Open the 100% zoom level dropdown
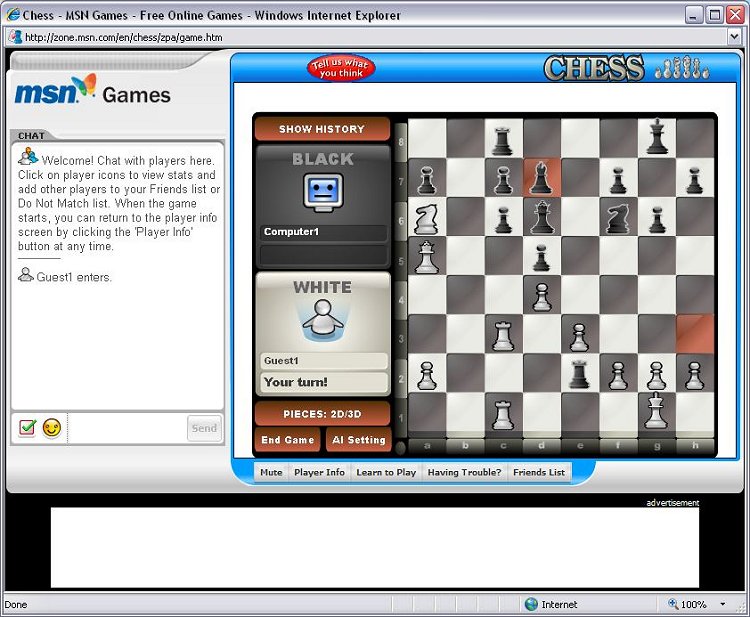This screenshot has height=617, width=750. [722, 604]
